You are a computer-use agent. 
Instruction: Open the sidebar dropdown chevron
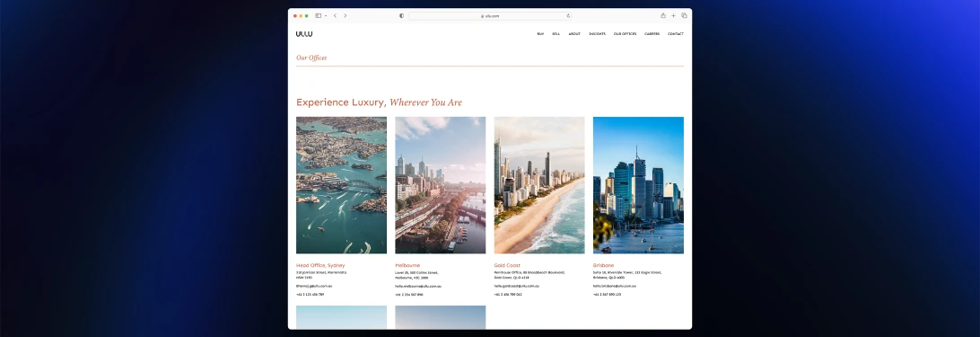point(326,15)
